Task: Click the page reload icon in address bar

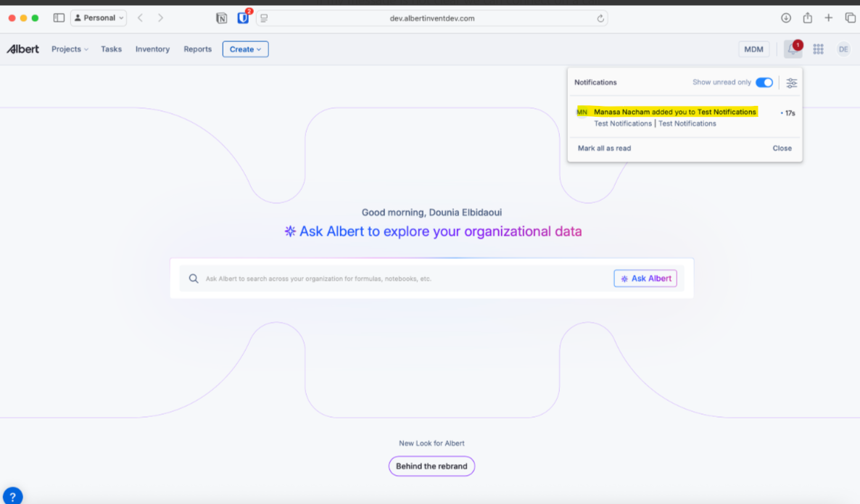Action: click(600, 18)
